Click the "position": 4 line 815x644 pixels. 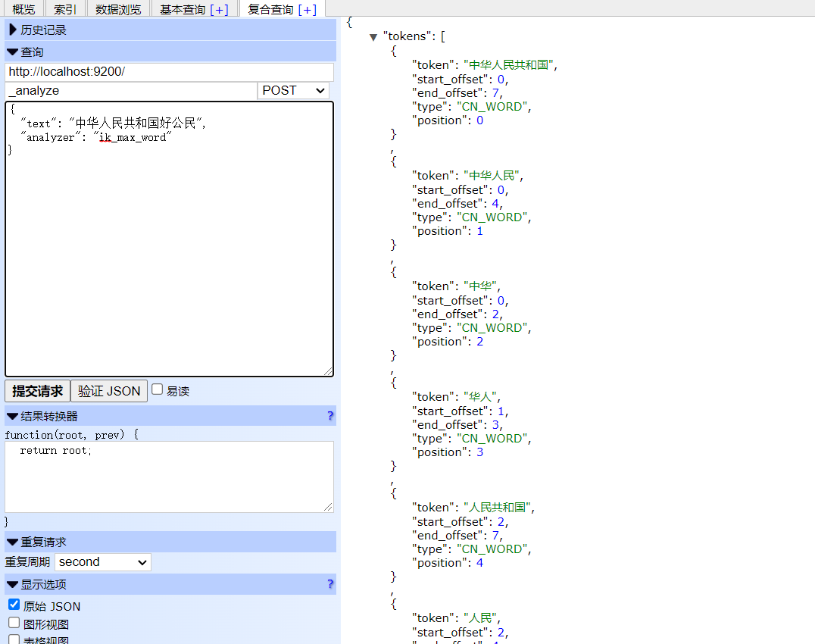(448, 563)
